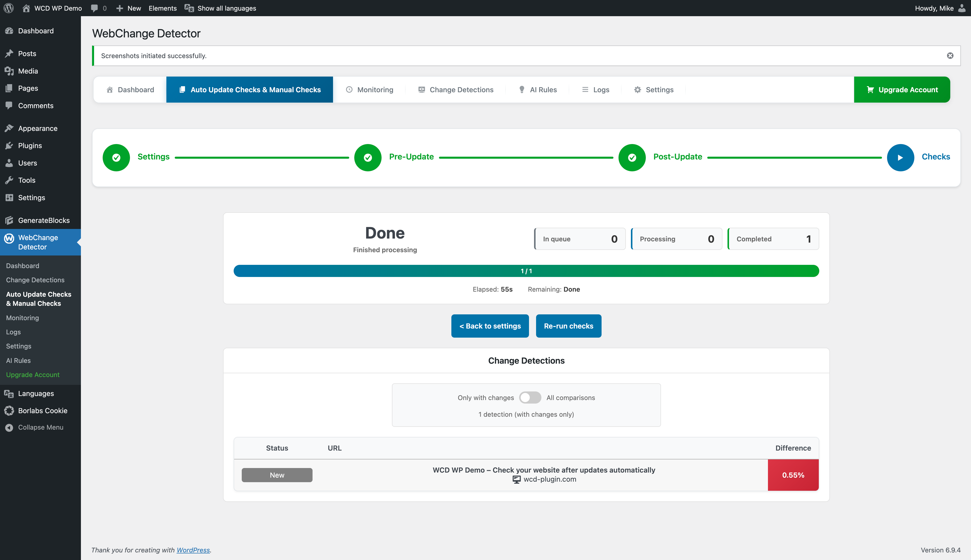Open the AI Rules tab
The height and width of the screenshot is (560, 971).
pyautogui.click(x=538, y=90)
